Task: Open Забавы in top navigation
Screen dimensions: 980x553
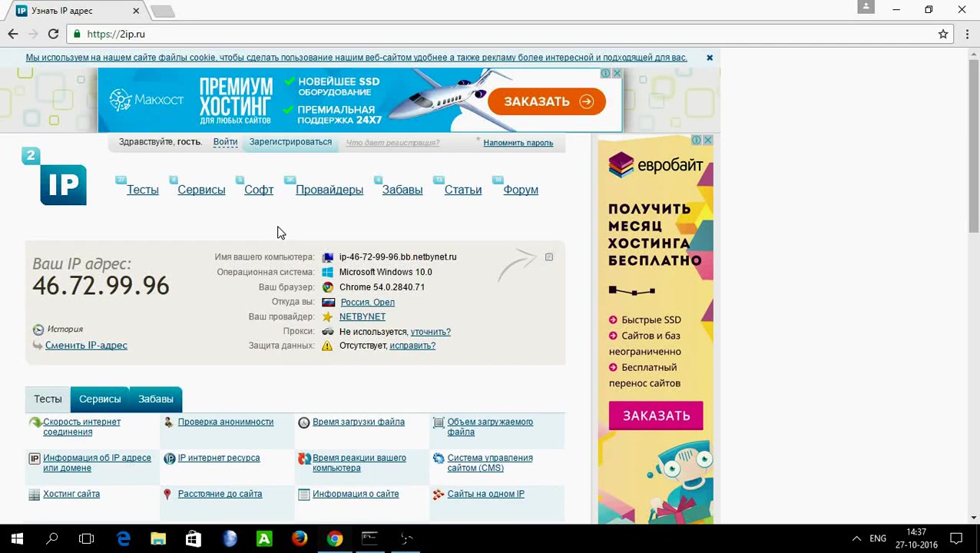Action: point(402,190)
